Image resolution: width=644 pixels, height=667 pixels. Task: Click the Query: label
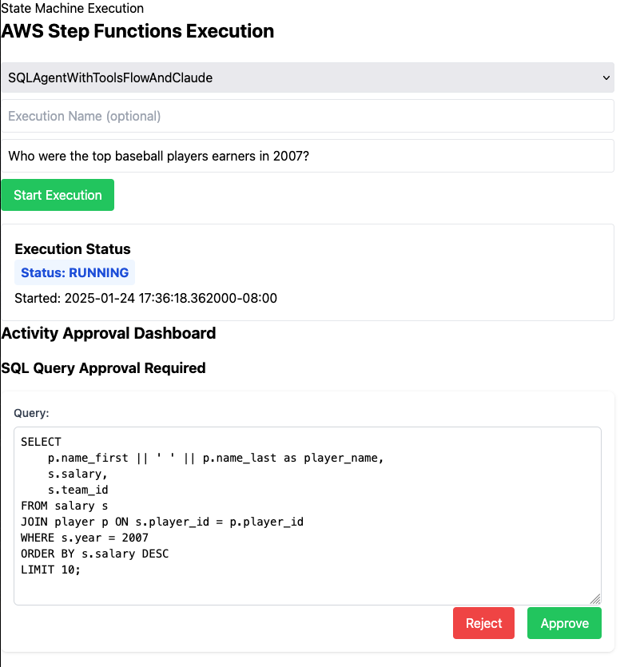31,413
